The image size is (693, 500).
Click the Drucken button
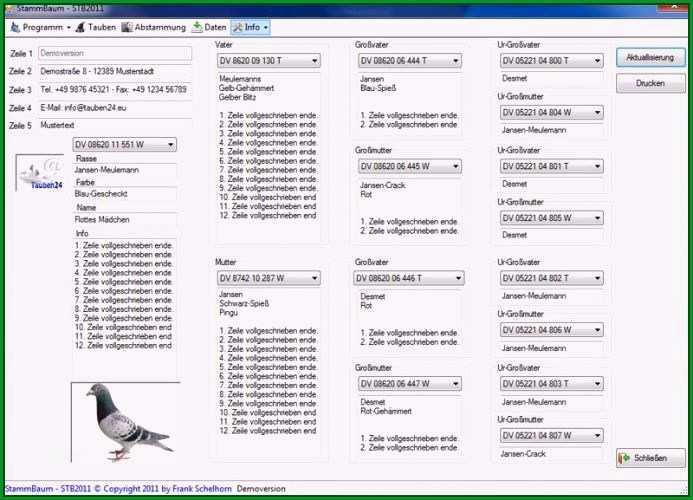[651, 83]
